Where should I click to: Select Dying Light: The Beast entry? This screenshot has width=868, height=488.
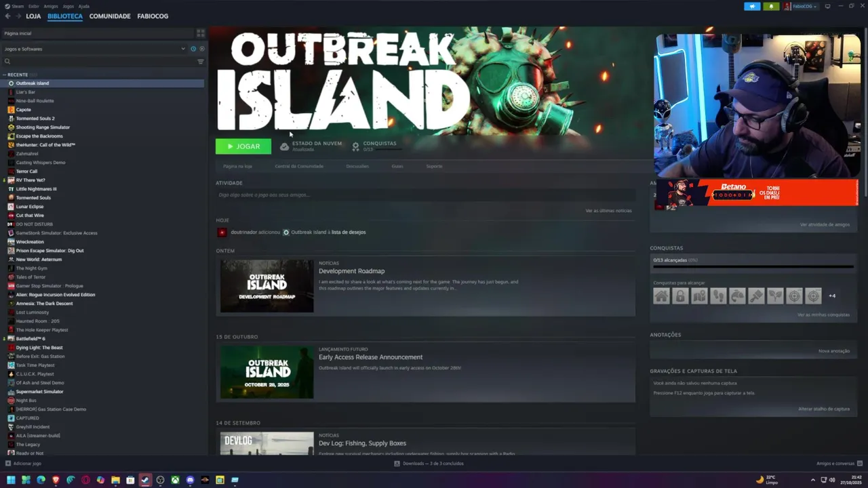[102, 348]
